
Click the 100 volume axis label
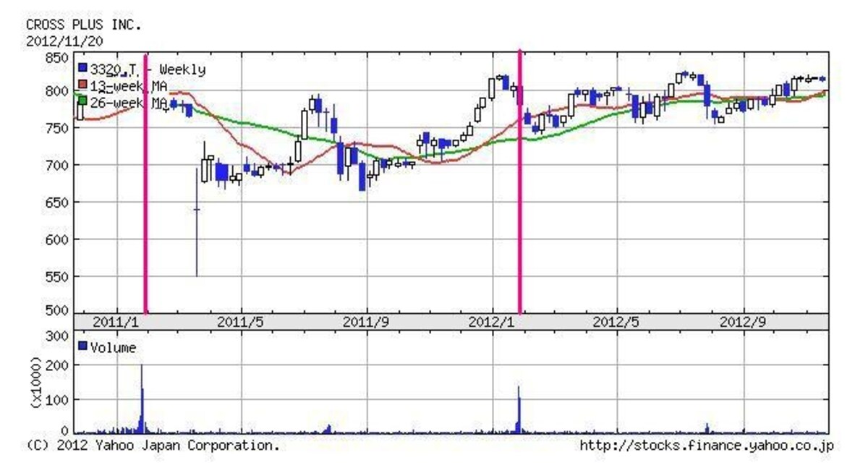(56, 399)
